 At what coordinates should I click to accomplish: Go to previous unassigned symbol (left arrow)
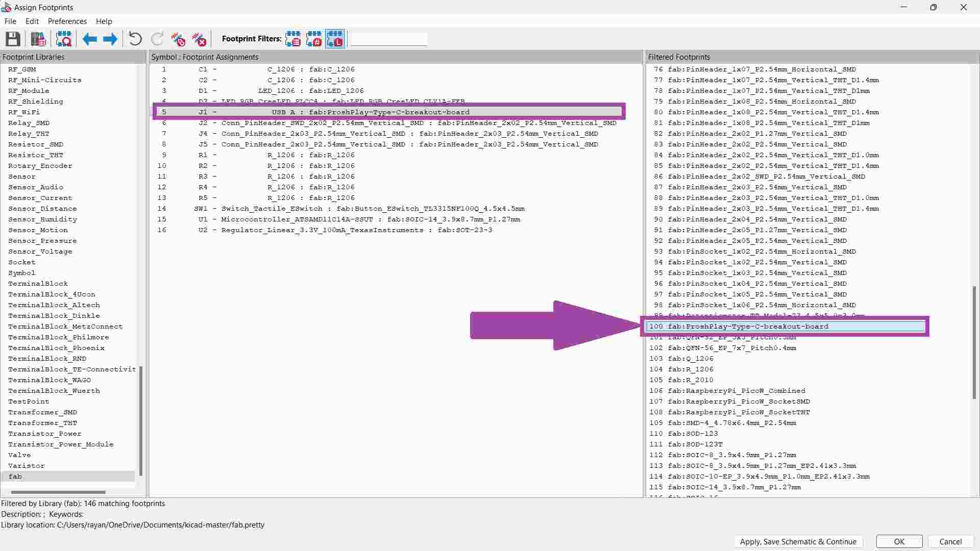pyautogui.click(x=89, y=39)
